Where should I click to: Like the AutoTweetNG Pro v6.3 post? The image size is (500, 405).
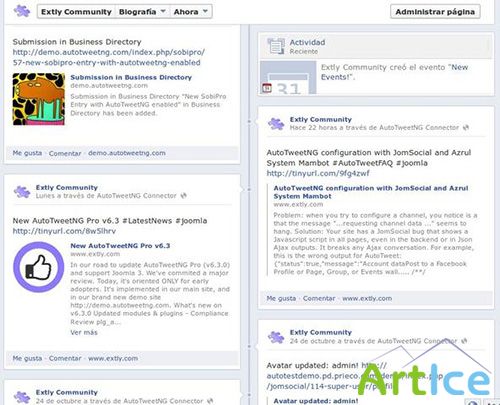tap(27, 358)
